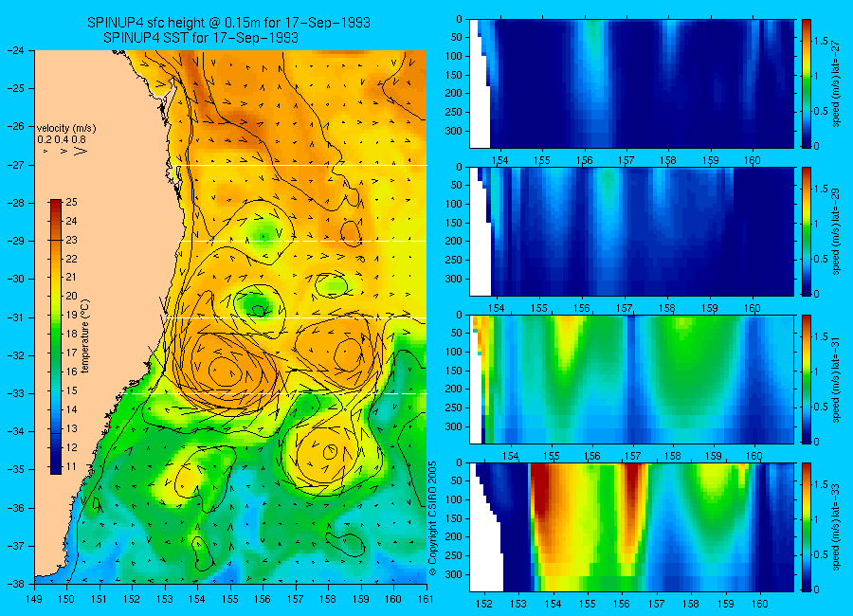The width and height of the screenshot is (853, 616).
Task: Open the lat=-31 speed section panel
Action: point(631,379)
